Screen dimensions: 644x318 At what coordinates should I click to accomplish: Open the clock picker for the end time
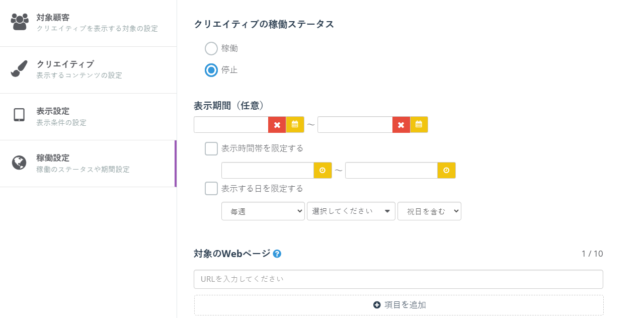[x=446, y=170]
